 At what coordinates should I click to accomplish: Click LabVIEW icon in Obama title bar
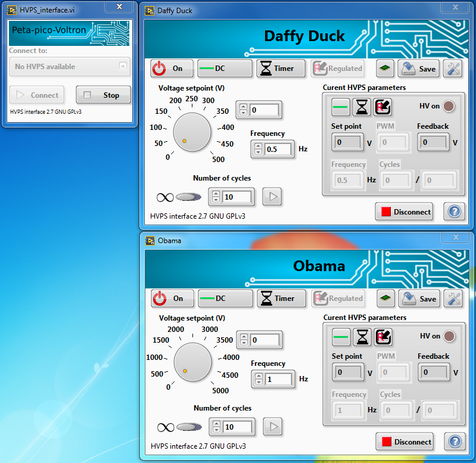point(150,241)
